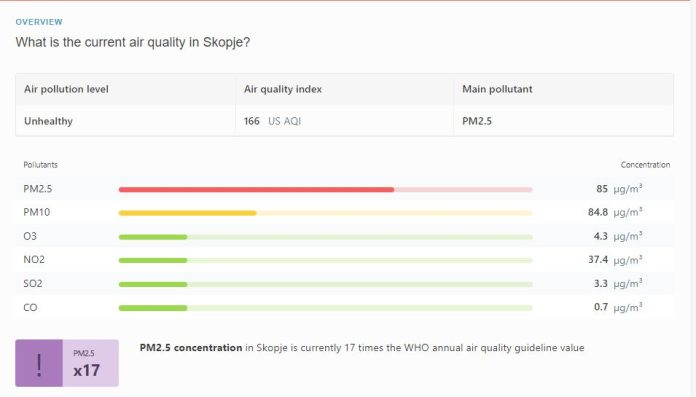Click the PM2.5 main pollutant cell
696x397 pixels.
[477, 121]
